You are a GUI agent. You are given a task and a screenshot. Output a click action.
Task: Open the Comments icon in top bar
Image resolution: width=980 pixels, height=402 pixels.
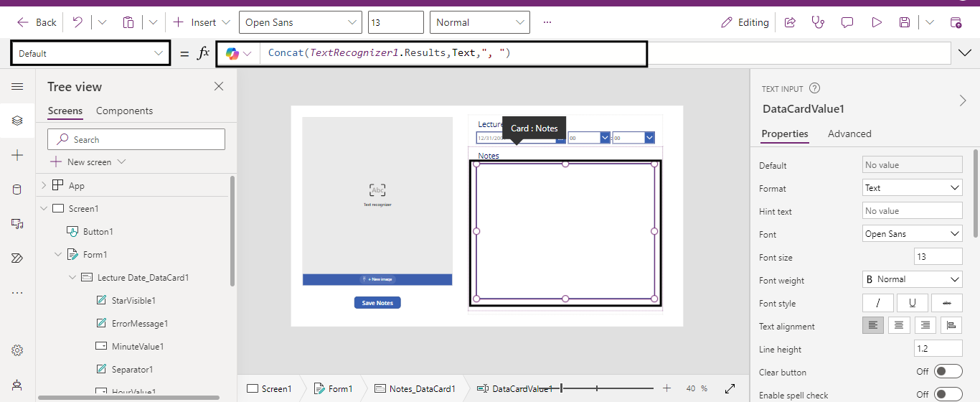tap(847, 22)
